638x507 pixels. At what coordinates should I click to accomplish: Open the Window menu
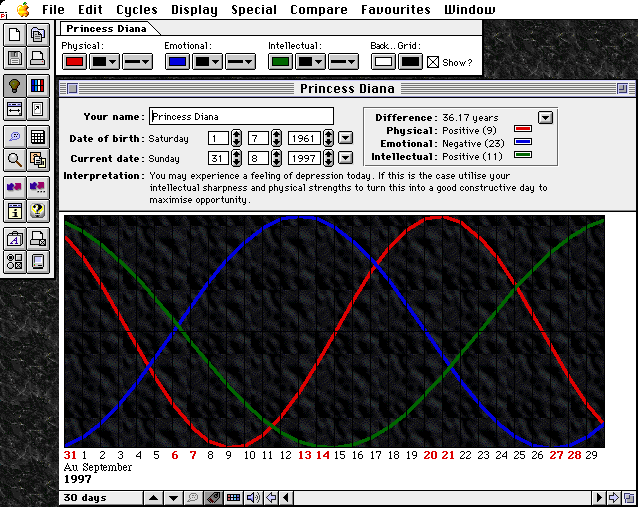pos(470,9)
